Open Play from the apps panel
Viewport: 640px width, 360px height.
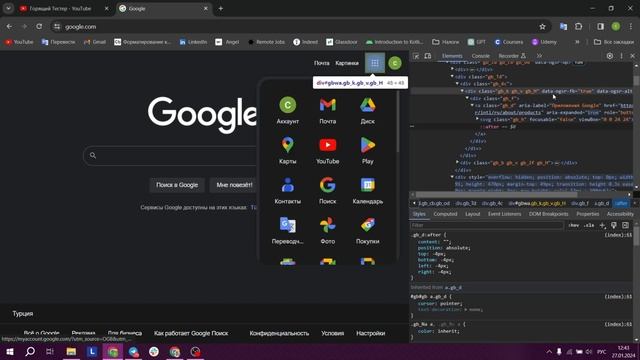click(x=368, y=150)
